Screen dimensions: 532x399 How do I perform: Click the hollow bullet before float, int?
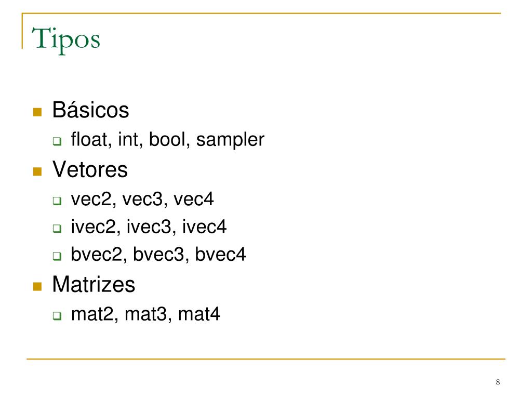[x=57, y=141]
